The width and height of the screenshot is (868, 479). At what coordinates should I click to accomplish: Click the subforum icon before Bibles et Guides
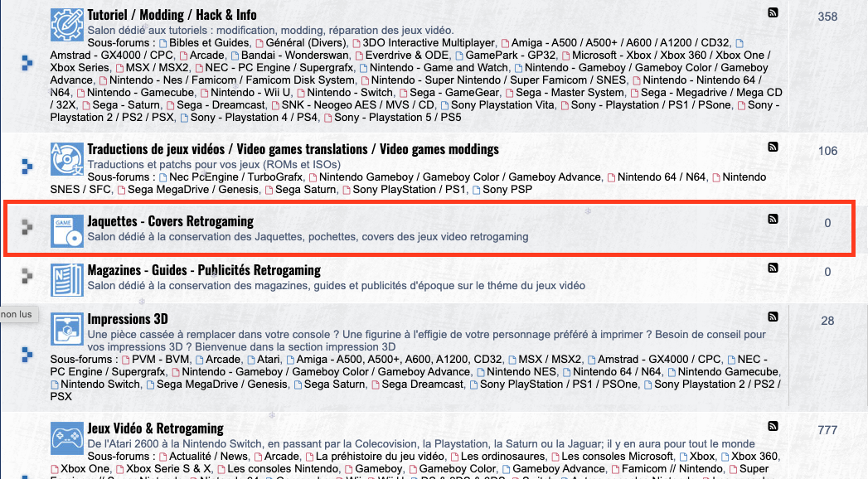tap(162, 43)
